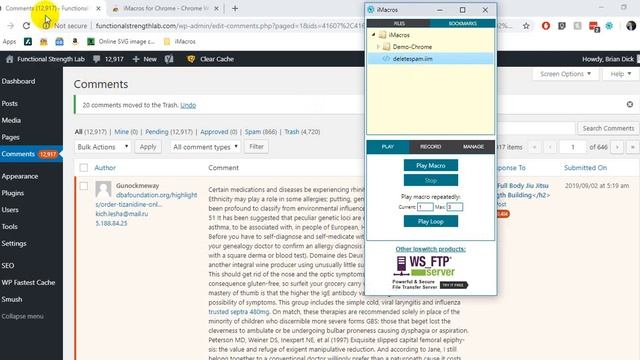The image size is (640, 360).
Task: Close the iMacros for Chrome browser tab
Action: (216, 8)
